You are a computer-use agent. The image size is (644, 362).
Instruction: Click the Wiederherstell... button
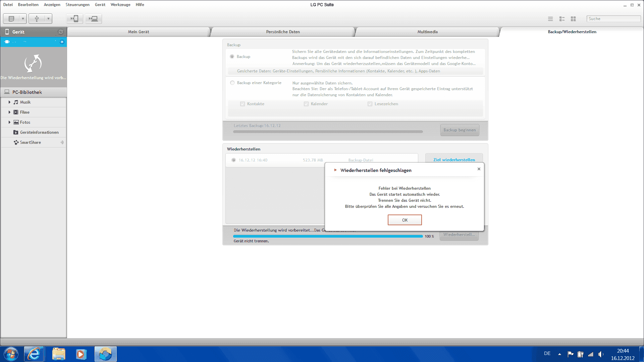459,235
